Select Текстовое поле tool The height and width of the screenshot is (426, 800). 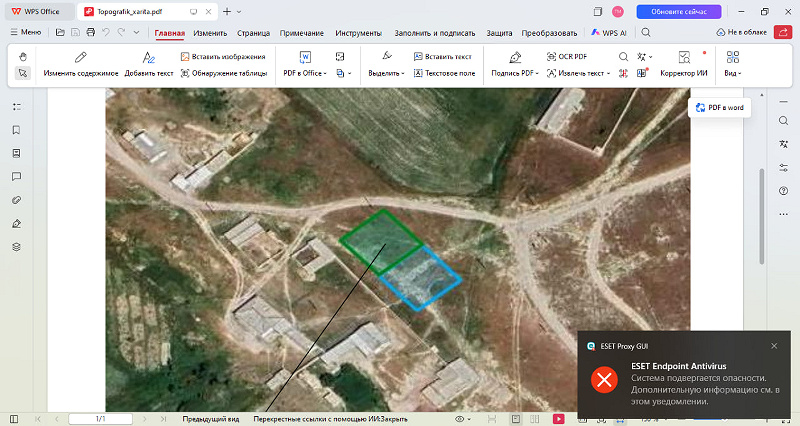pyautogui.click(x=444, y=73)
